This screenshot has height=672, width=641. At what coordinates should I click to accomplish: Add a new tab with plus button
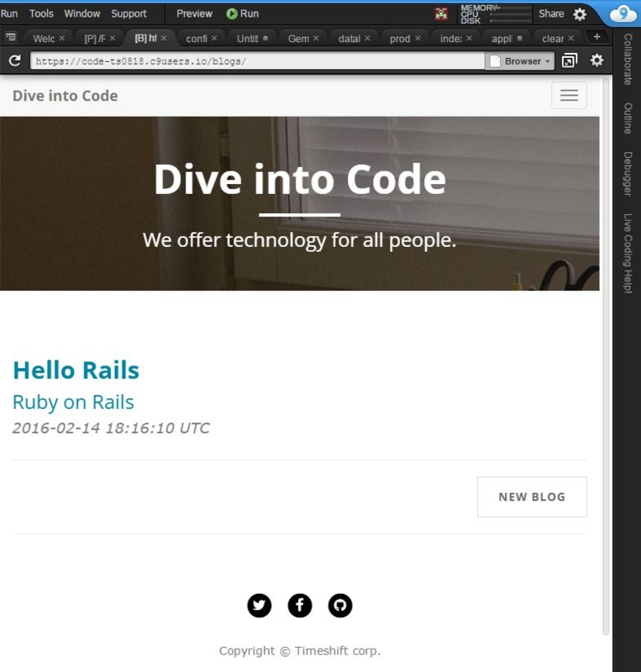click(596, 37)
